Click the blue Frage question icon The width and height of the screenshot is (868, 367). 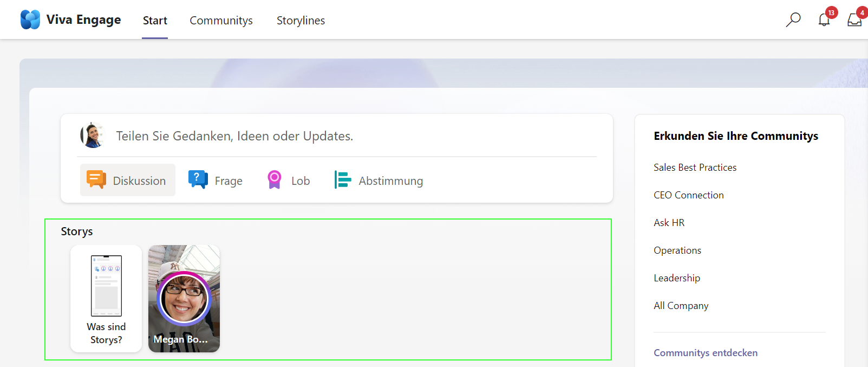coord(198,179)
